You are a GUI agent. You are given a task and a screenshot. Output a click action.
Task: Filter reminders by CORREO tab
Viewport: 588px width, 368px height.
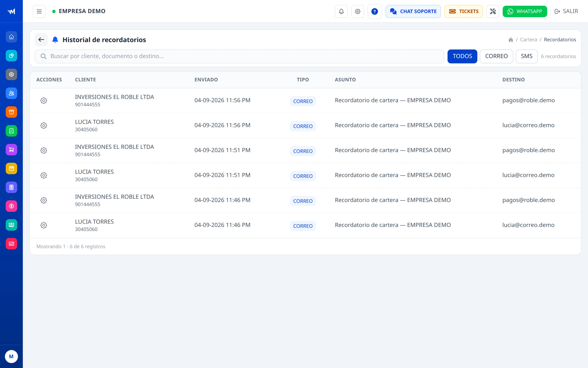pos(496,56)
